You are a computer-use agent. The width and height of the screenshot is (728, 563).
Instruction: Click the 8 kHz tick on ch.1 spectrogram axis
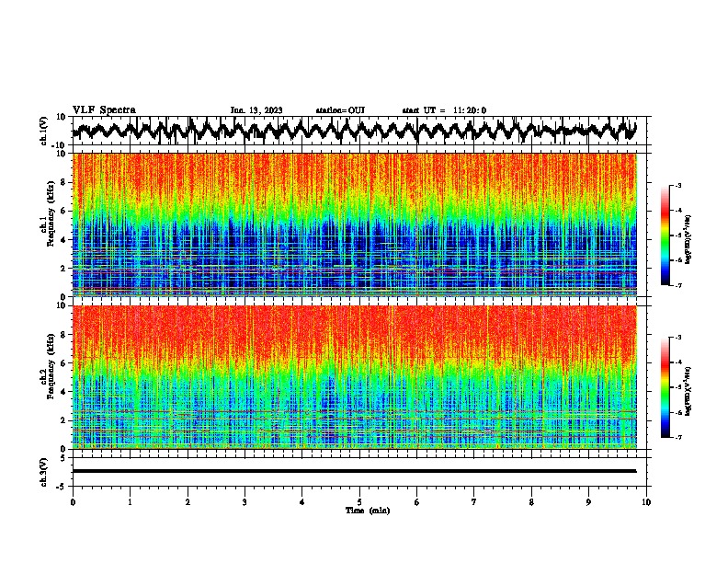click(x=63, y=182)
